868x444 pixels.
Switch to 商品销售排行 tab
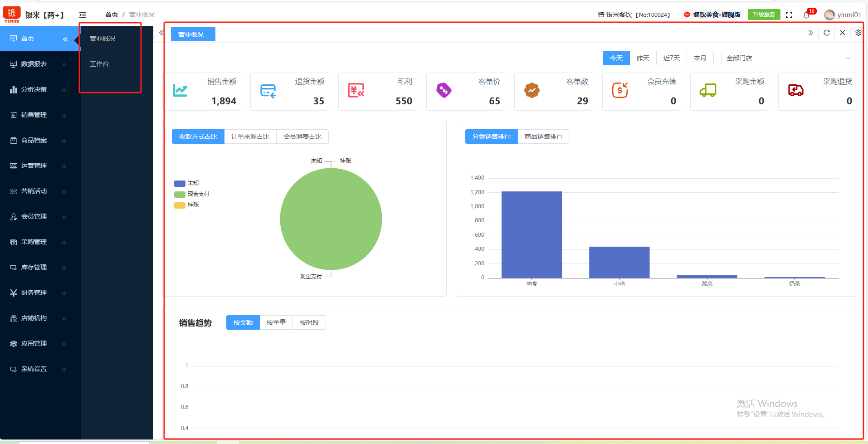click(543, 137)
